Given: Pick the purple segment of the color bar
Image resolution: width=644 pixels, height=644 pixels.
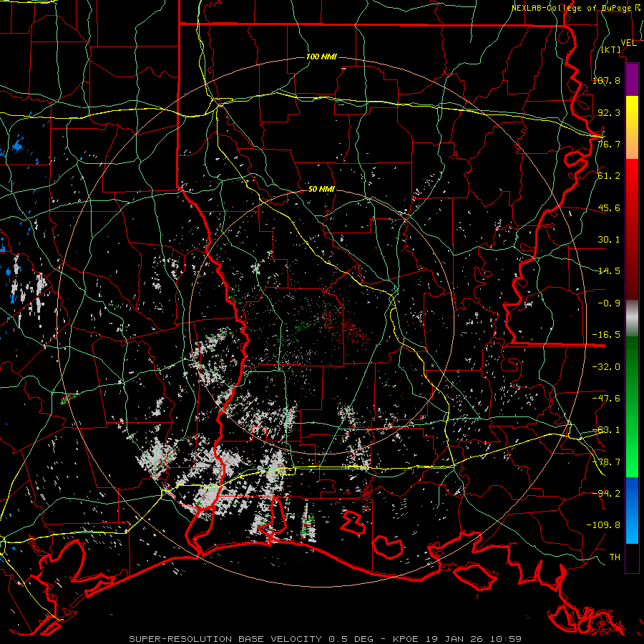Looking at the screenshot, I should (x=632, y=80).
